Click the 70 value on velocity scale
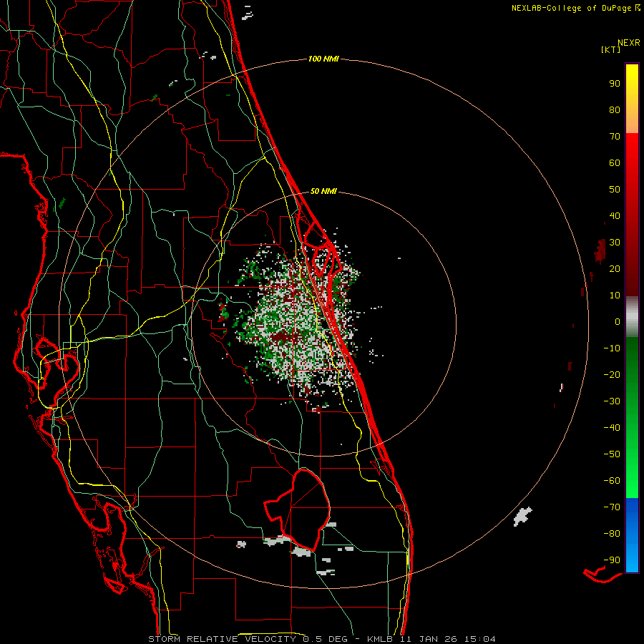Screen dimensions: 644x644 (x=615, y=137)
